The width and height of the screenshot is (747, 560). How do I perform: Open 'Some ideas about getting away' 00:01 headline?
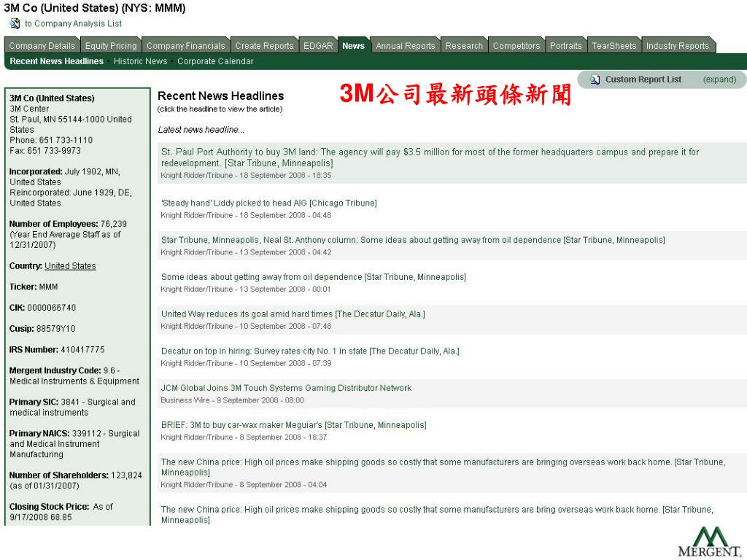tap(314, 276)
